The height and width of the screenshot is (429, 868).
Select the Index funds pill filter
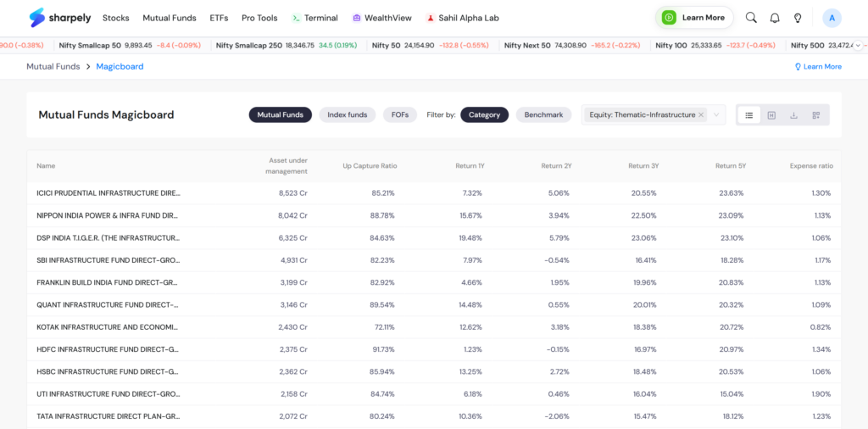tap(347, 114)
